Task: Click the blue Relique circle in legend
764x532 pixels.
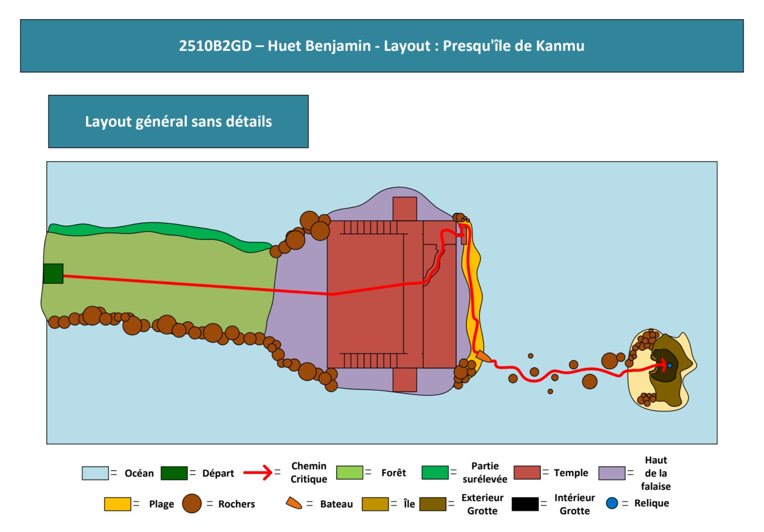Action: (x=612, y=503)
